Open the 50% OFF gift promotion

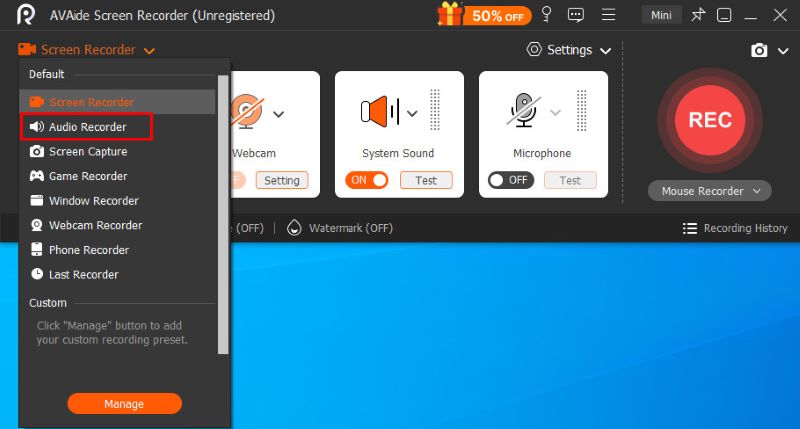[484, 15]
